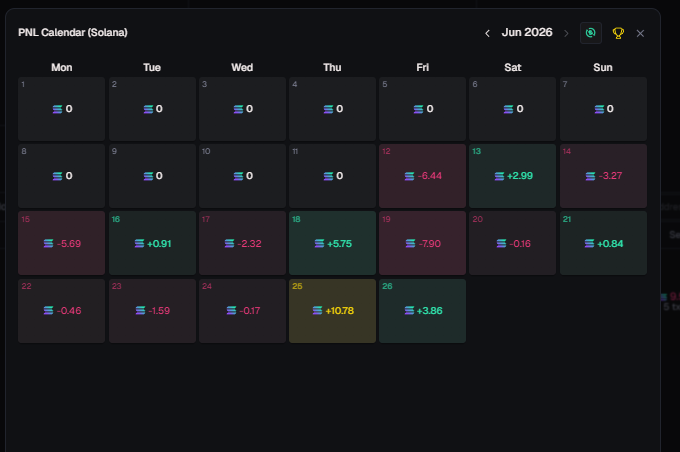Viewport: 680px width, 452px height.
Task: Click the Sat column header
Action: [x=513, y=68]
